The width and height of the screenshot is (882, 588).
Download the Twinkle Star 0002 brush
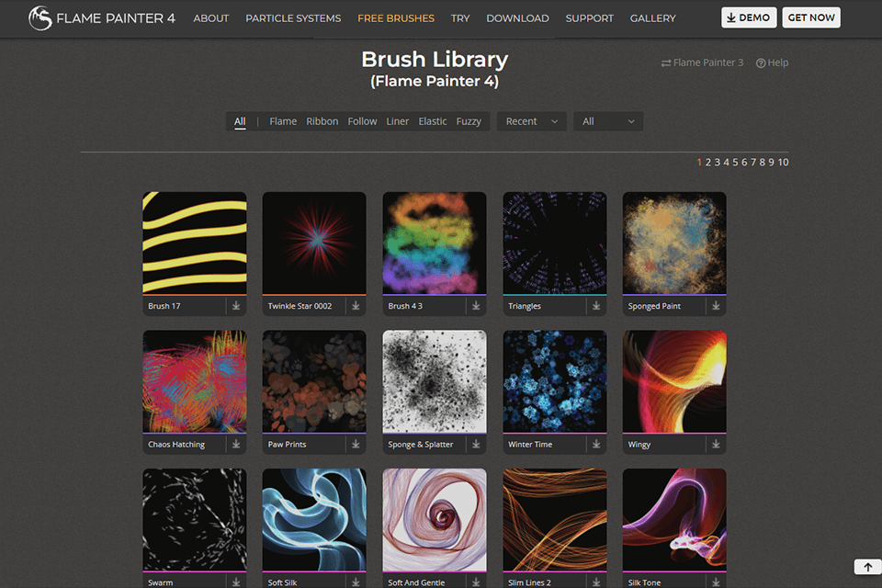pos(356,306)
